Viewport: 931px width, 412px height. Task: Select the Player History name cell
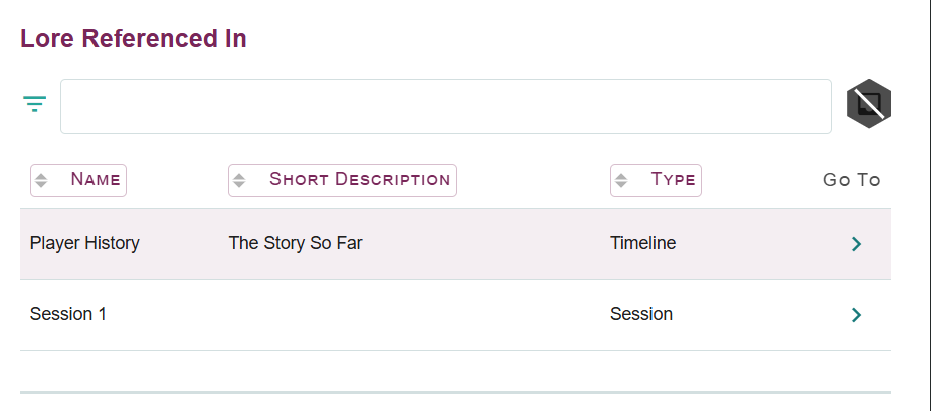coord(85,243)
